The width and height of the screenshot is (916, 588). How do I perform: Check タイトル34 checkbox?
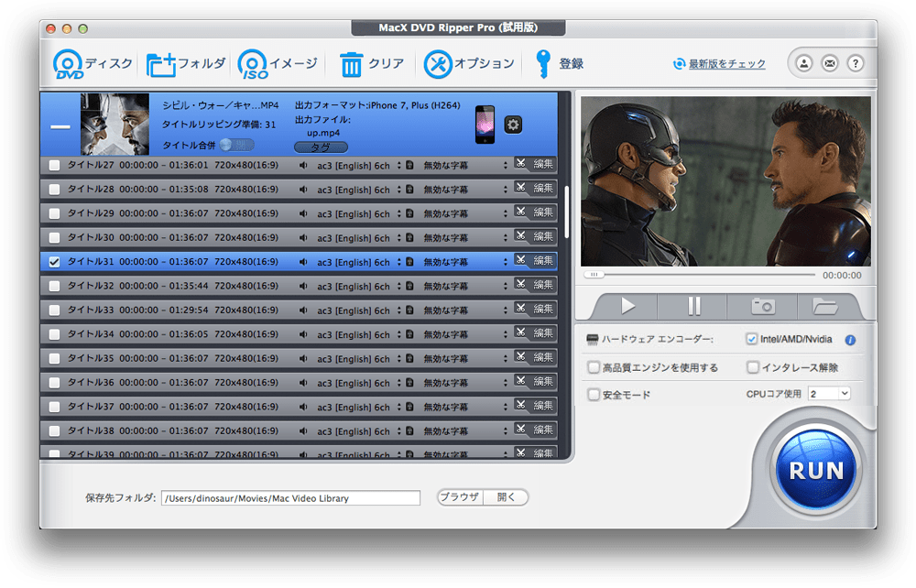point(54,334)
